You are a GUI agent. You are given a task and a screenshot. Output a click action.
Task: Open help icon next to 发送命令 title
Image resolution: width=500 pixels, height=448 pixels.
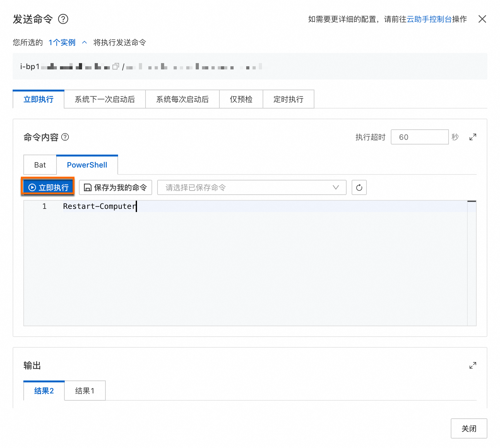[63, 19]
